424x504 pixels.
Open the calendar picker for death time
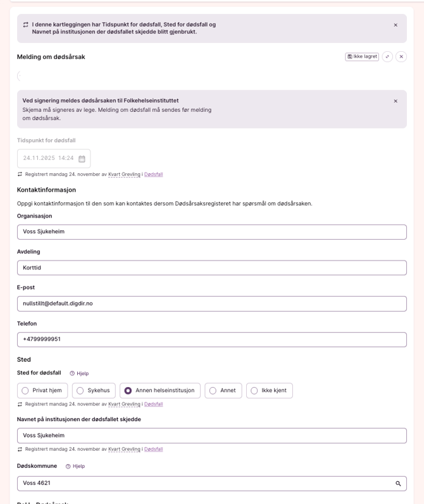click(82, 159)
